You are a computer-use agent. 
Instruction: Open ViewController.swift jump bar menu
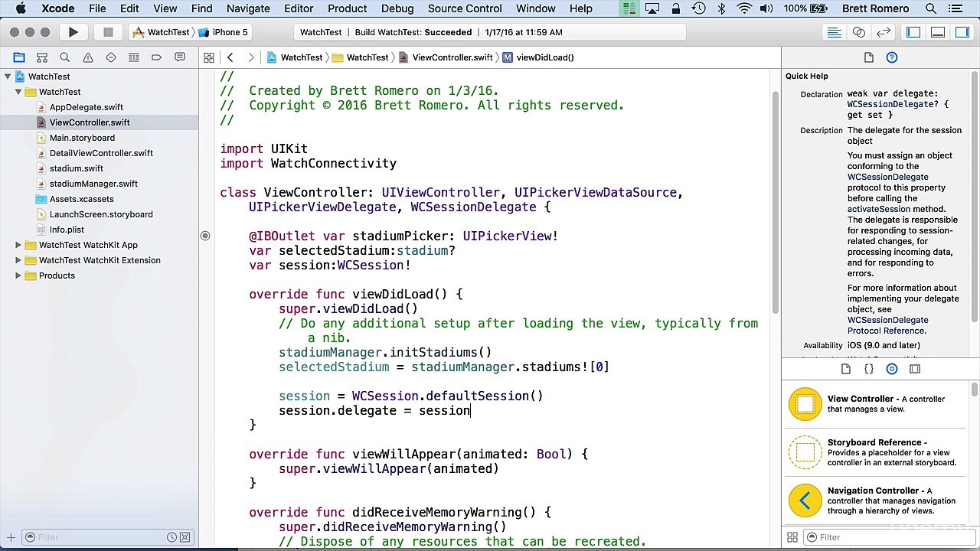coord(446,57)
